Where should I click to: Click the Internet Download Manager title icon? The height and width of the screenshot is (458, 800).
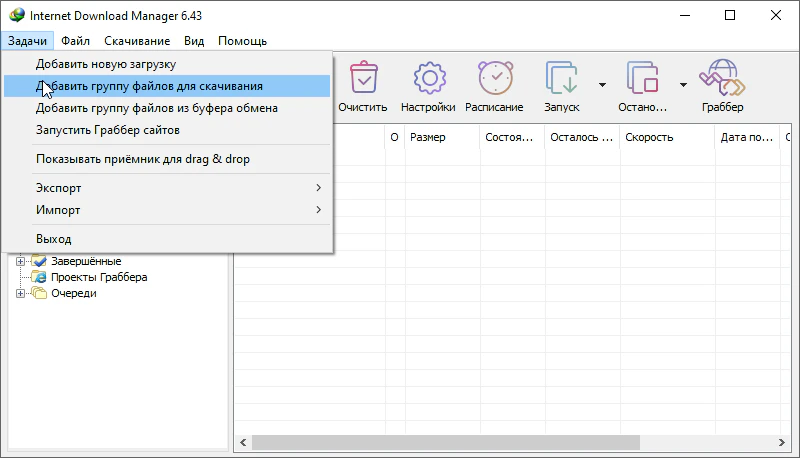(17, 15)
